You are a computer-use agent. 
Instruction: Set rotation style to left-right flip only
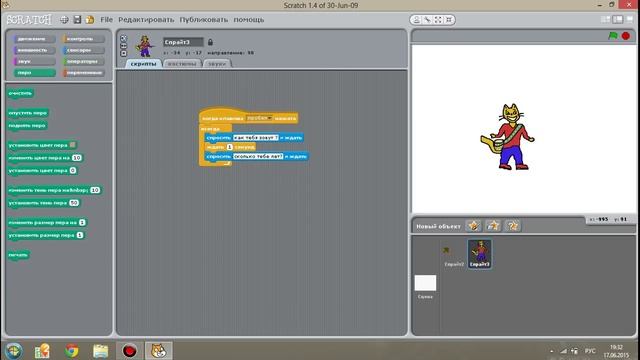(x=124, y=46)
